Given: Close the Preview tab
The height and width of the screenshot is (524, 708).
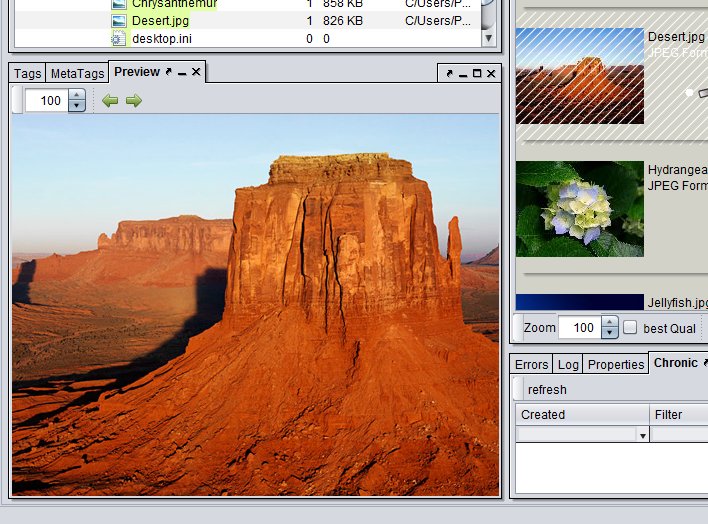Looking at the screenshot, I should click(x=196, y=72).
